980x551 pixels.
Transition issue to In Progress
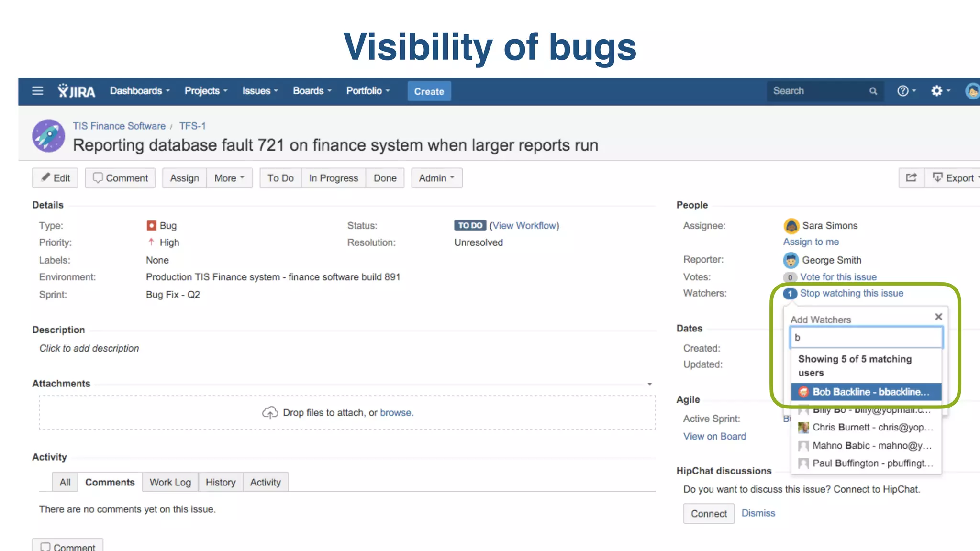pos(334,178)
